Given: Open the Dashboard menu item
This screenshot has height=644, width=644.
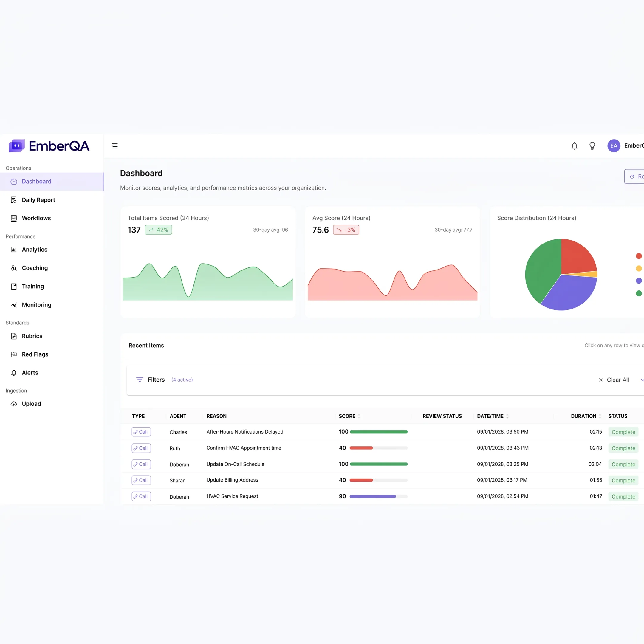Looking at the screenshot, I should [x=52, y=181].
